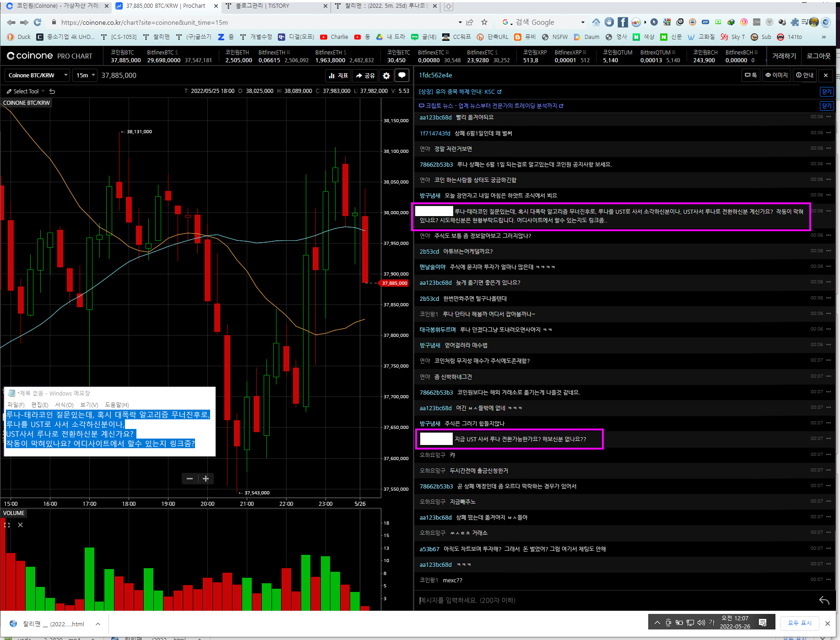The width and height of the screenshot is (840, 640).
Task: Click 모두 표시 in downloads bar
Action: click(x=800, y=623)
